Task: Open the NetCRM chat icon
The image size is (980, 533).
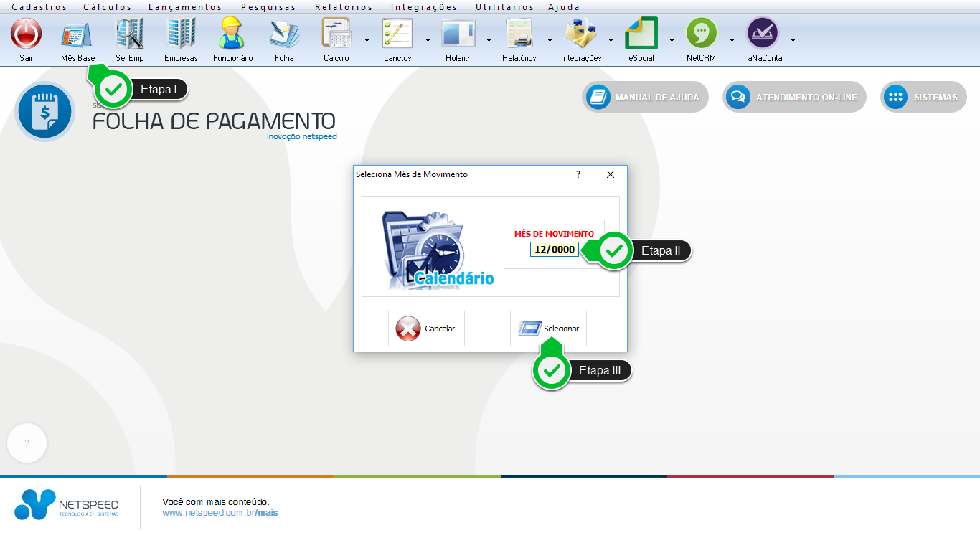Action: click(701, 34)
